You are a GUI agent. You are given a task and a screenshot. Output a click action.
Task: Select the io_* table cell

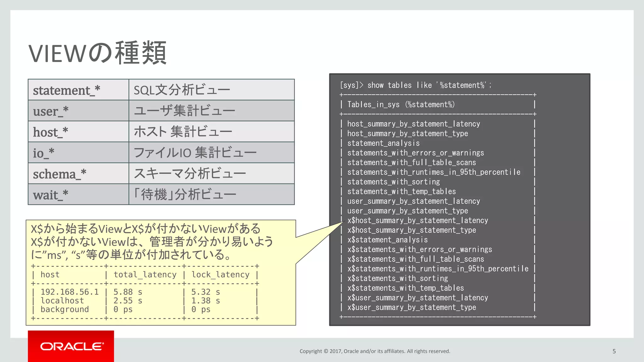78,152
